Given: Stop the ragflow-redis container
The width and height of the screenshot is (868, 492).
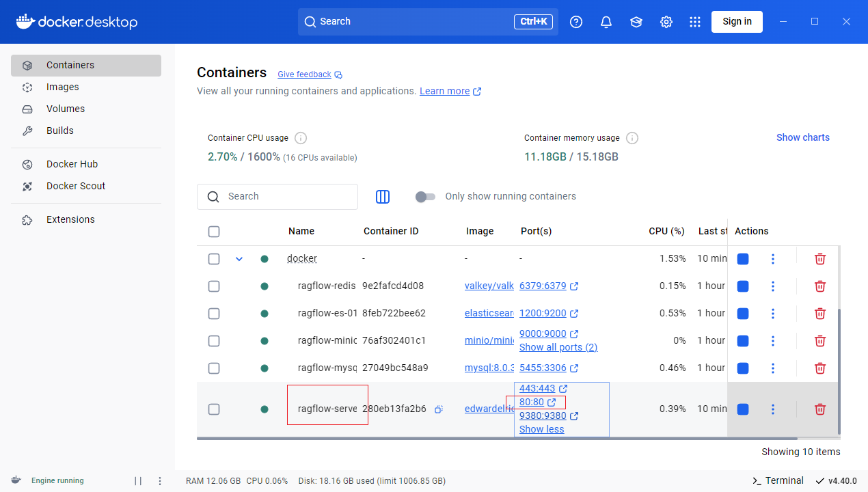Looking at the screenshot, I should 743,286.
